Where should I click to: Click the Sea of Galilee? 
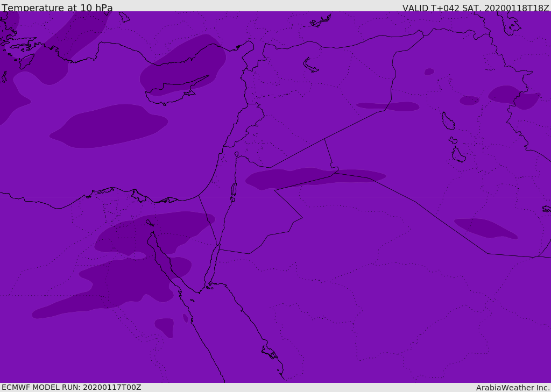coord(236,154)
